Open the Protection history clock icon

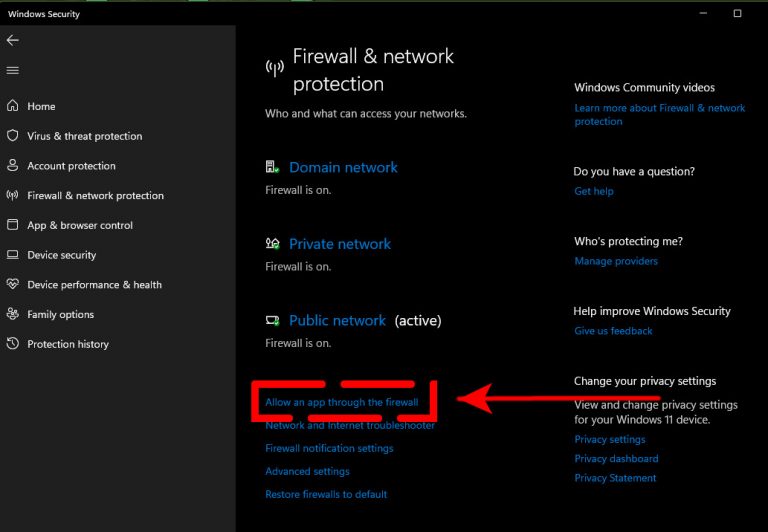[13, 344]
